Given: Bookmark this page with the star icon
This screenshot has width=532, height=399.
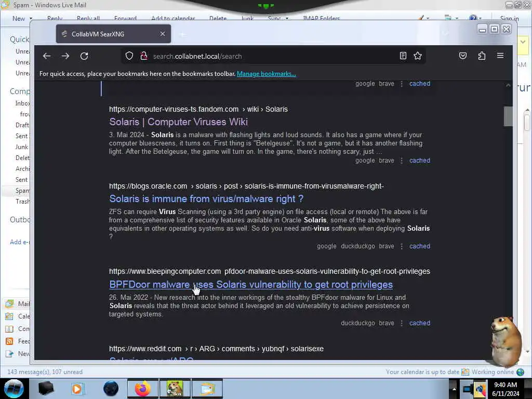Looking at the screenshot, I should point(418,56).
